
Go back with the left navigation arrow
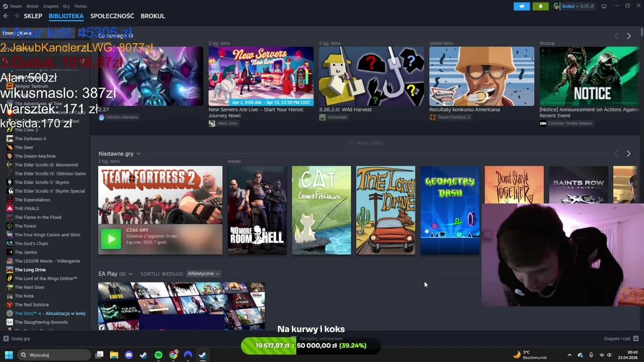pos(6,16)
